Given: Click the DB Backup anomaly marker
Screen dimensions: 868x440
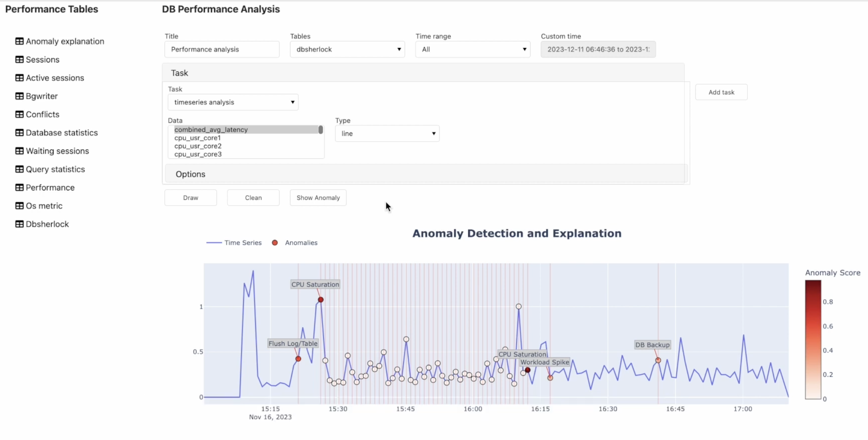Looking at the screenshot, I should tap(658, 360).
